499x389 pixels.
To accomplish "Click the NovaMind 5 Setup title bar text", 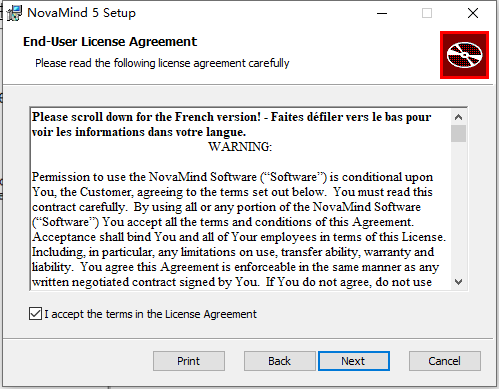I will click(x=82, y=13).
